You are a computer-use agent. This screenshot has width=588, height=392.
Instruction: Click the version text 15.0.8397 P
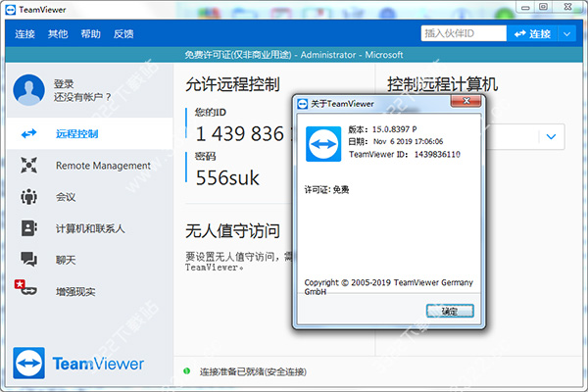[x=394, y=129]
